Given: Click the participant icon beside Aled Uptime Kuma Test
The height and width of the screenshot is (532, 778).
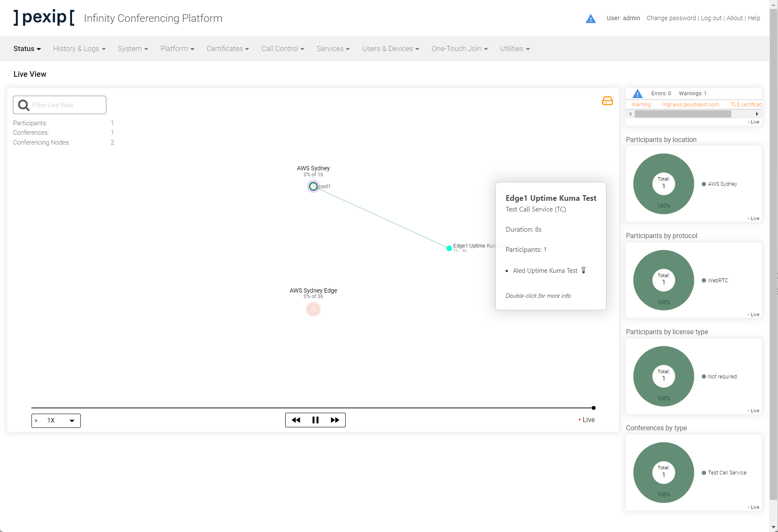Looking at the screenshot, I should click(583, 270).
